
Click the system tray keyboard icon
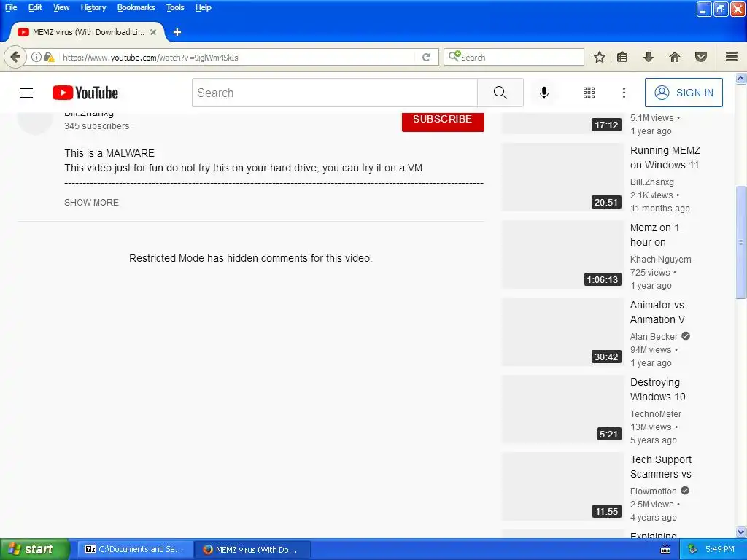tap(665, 550)
